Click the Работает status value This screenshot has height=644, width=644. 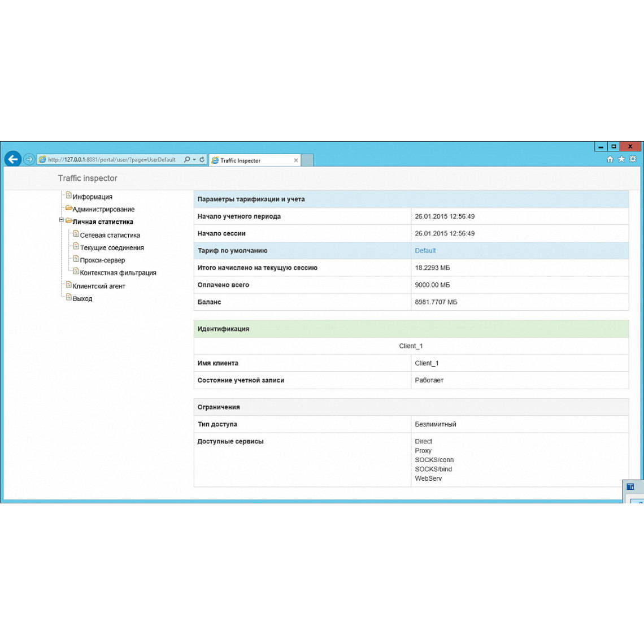click(x=429, y=380)
